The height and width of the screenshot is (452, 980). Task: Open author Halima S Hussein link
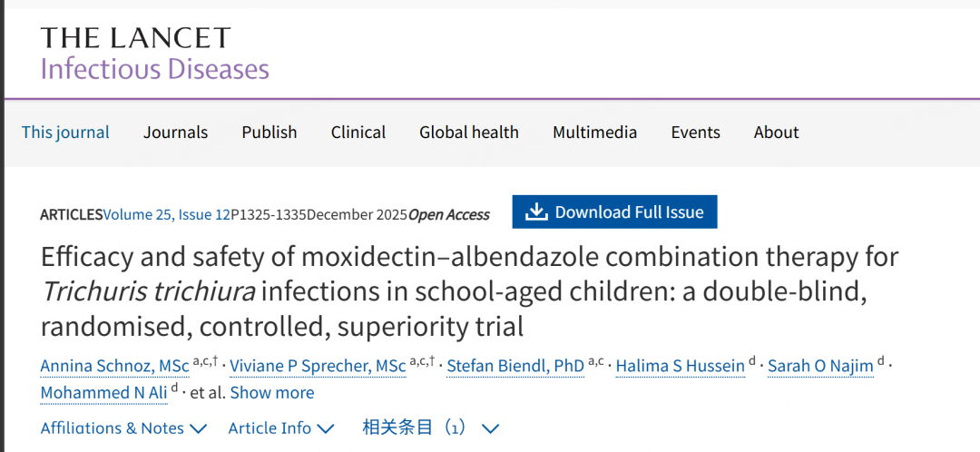[680, 366]
